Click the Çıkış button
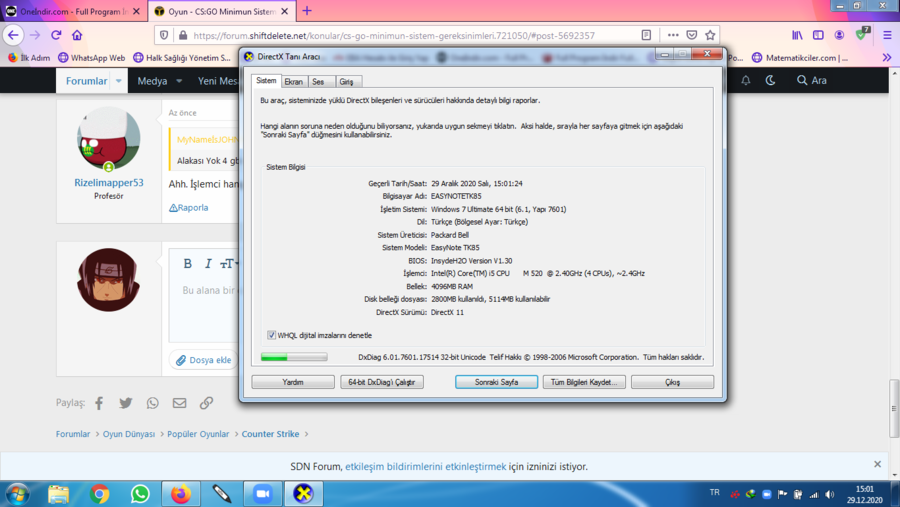This screenshot has width=900, height=507. point(672,382)
